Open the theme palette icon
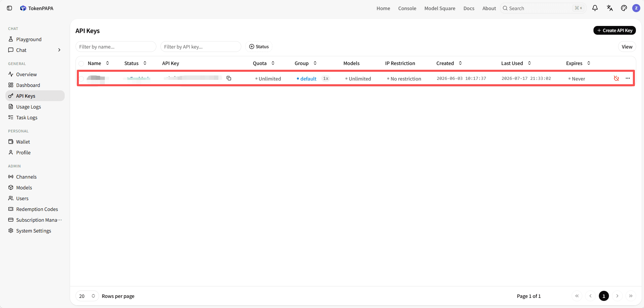 click(x=624, y=8)
